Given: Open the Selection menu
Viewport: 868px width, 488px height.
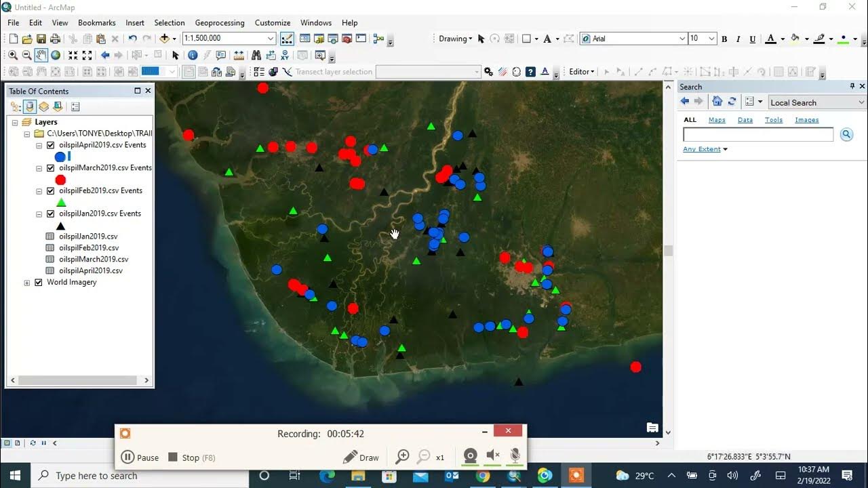Looking at the screenshot, I should tap(170, 22).
